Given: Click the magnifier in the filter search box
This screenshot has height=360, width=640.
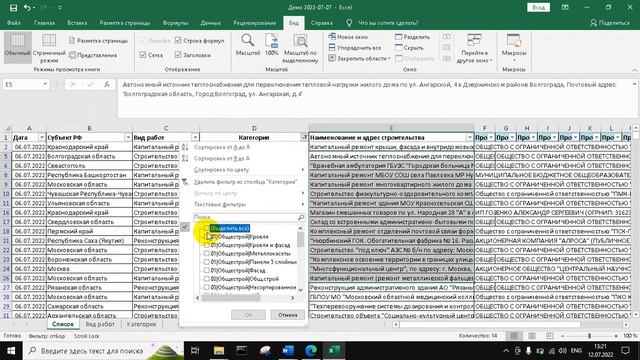Looking at the screenshot, I should tap(301, 218).
